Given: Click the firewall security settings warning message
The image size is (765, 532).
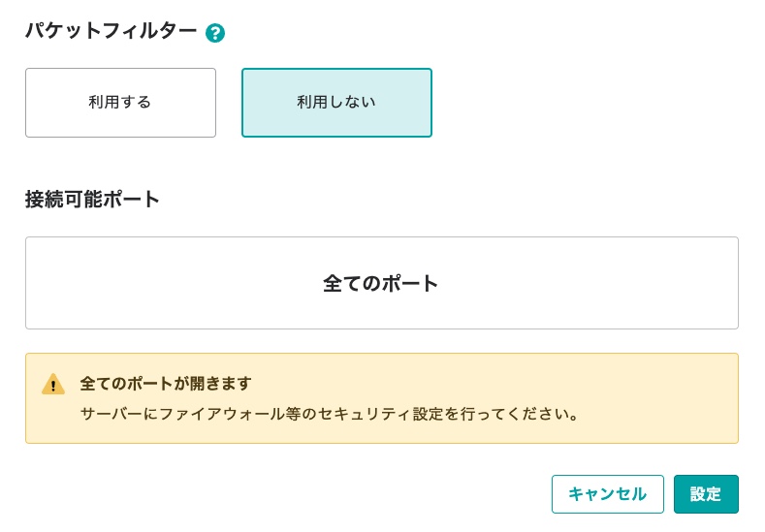Looking at the screenshot, I should 330,414.
